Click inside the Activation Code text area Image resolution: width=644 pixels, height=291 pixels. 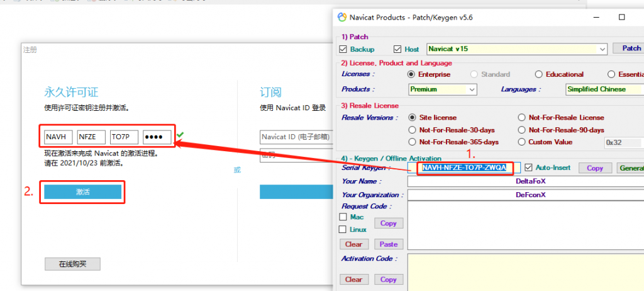(526, 271)
